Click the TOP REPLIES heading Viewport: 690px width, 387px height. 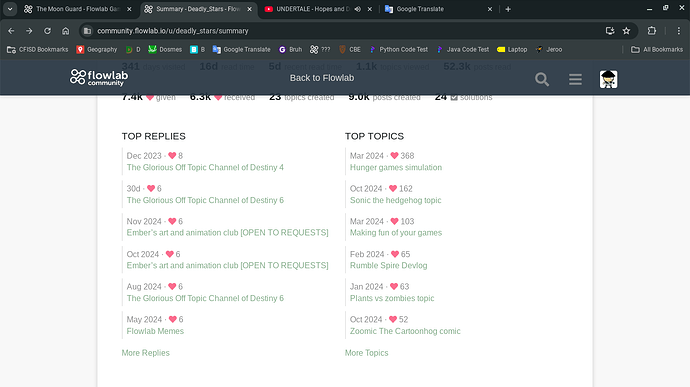coord(154,136)
